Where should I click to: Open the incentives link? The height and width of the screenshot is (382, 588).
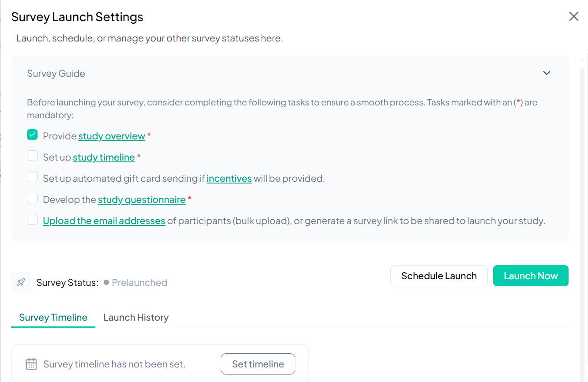pos(229,178)
